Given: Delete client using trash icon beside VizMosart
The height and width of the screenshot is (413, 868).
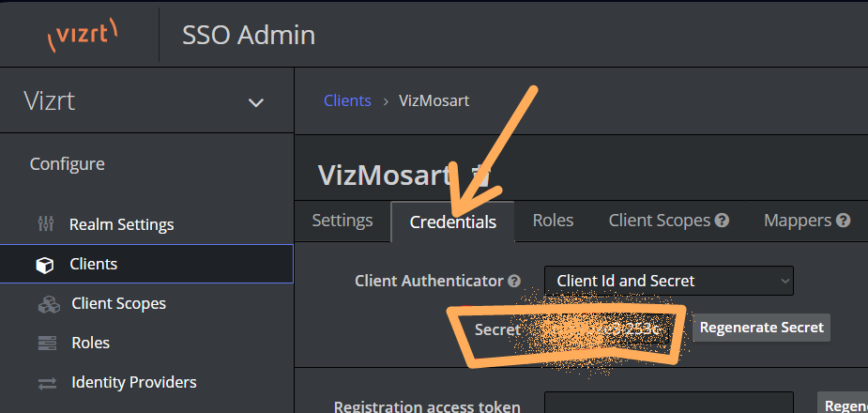Looking at the screenshot, I should [x=480, y=176].
